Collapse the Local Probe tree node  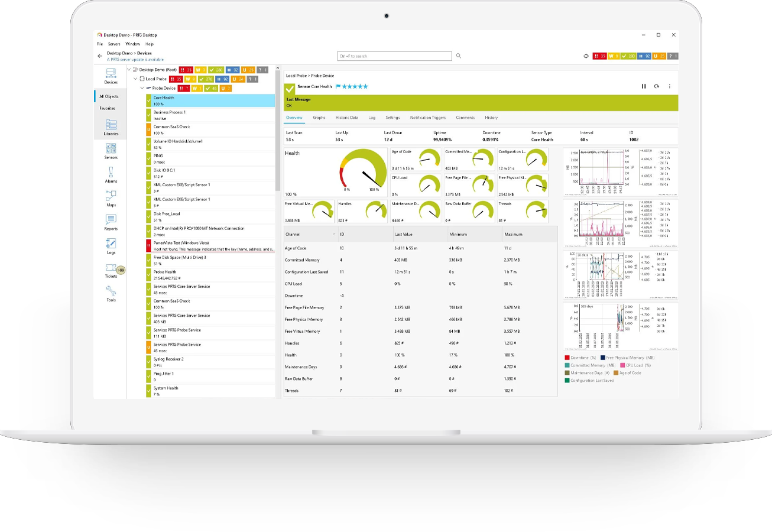pyautogui.click(x=135, y=79)
